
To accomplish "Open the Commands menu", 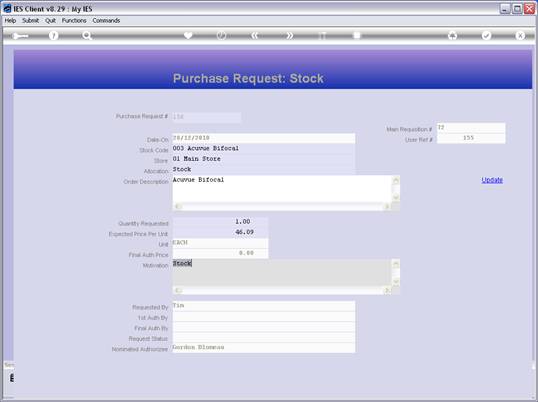I will click(x=106, y=21).
